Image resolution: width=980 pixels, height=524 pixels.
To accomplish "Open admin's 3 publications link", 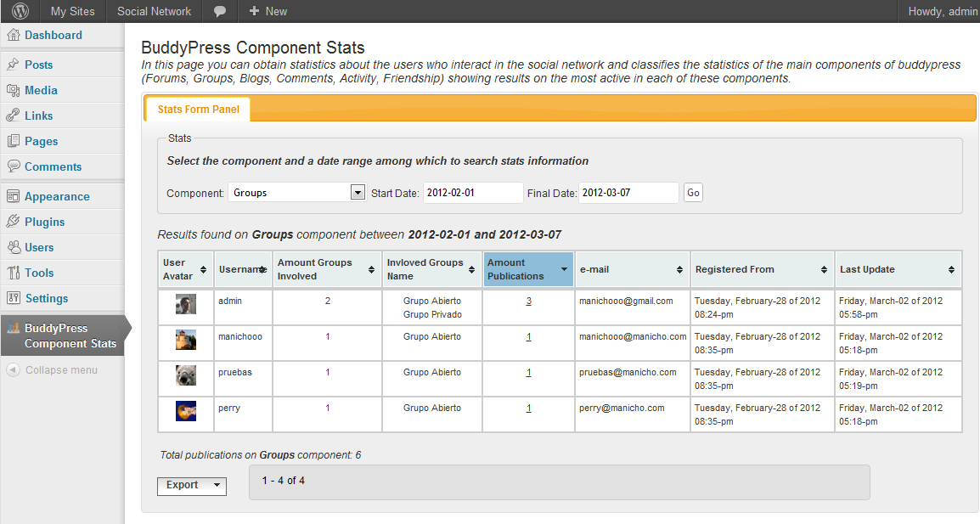I will tap(529, 301).
